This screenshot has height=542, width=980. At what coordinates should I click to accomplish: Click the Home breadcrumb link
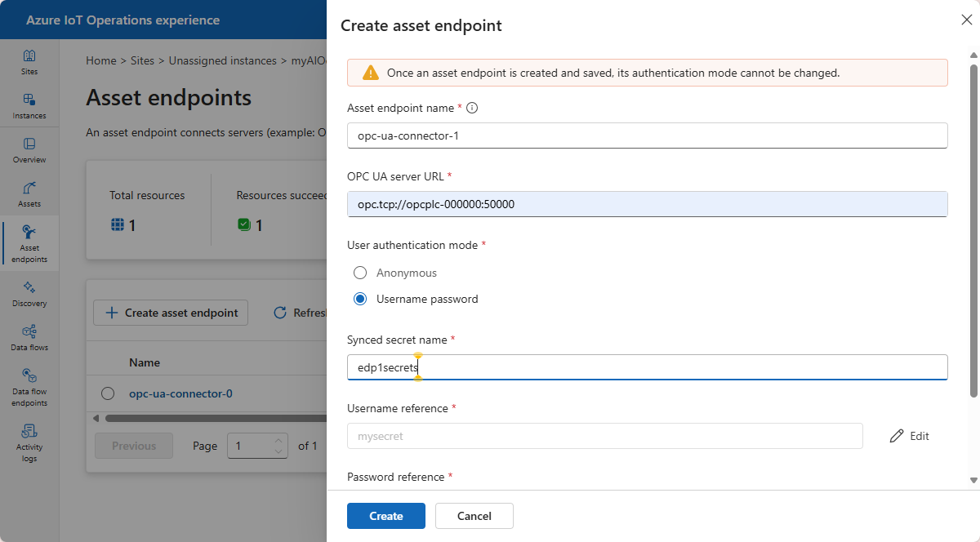pyautogui.click(x=101, y=60)
